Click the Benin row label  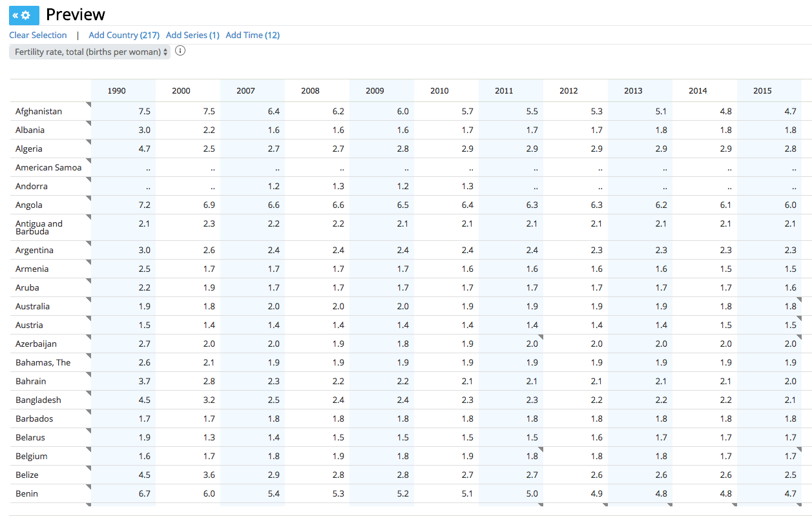click(26, 493)
